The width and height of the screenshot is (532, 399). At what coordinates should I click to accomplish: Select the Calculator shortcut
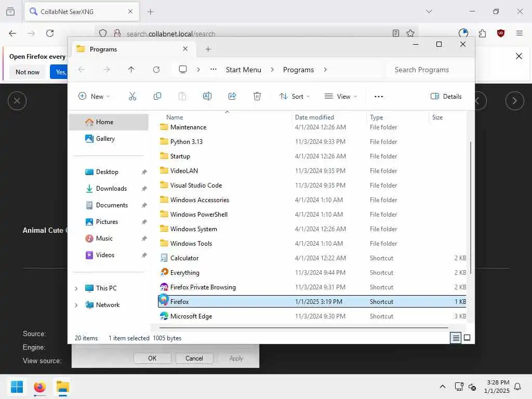pos(312,258)
